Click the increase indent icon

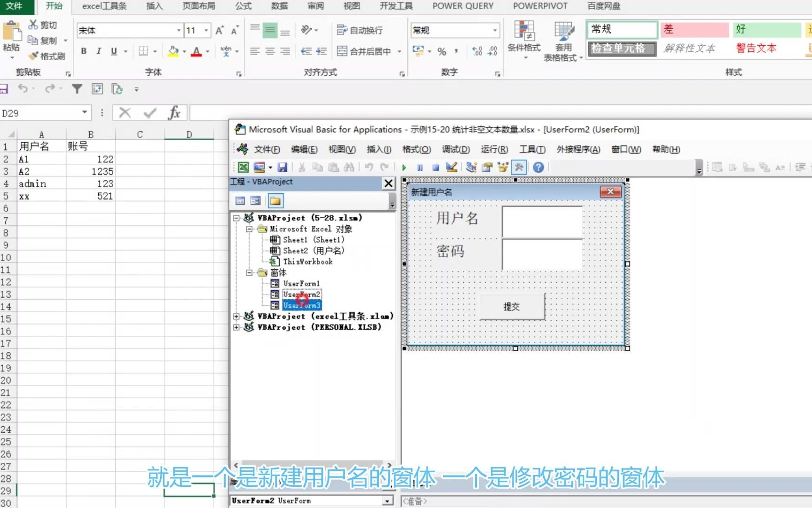tap(321, 51)
